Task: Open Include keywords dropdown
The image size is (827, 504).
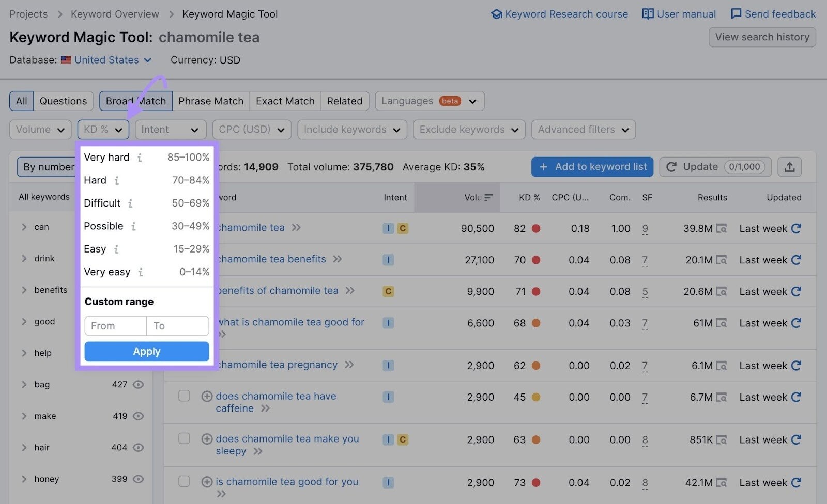Action: tap(352, 130)
